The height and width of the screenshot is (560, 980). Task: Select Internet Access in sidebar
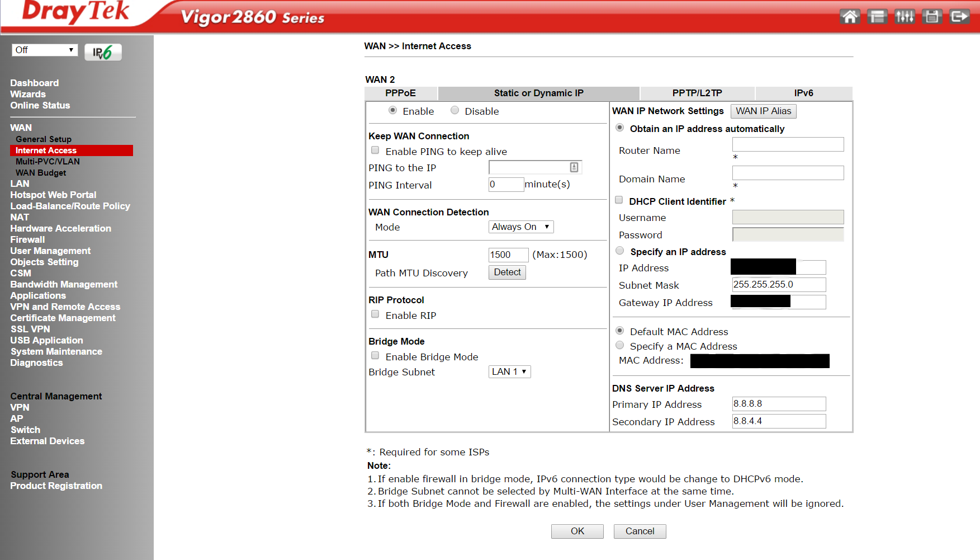(x=72, y=150)
